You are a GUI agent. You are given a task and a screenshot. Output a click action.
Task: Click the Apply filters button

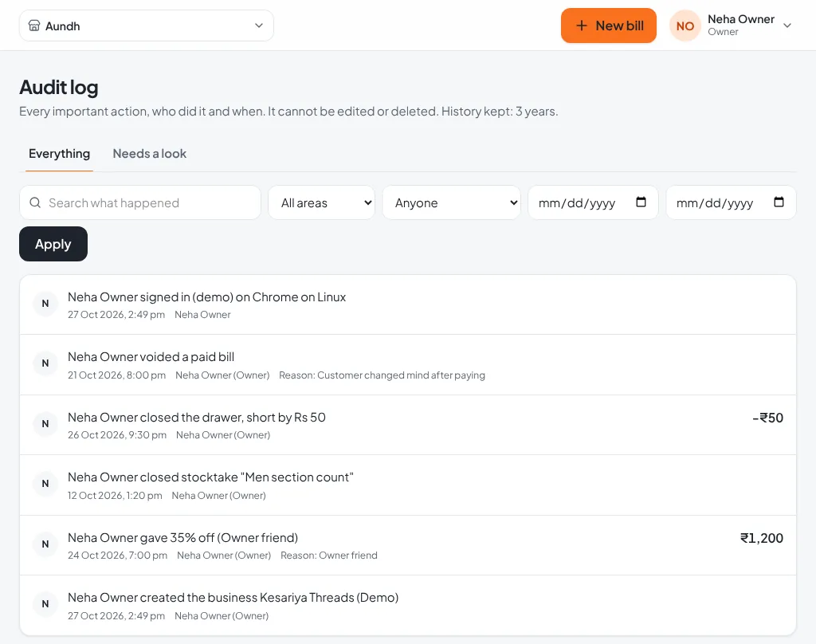point(53,244)
